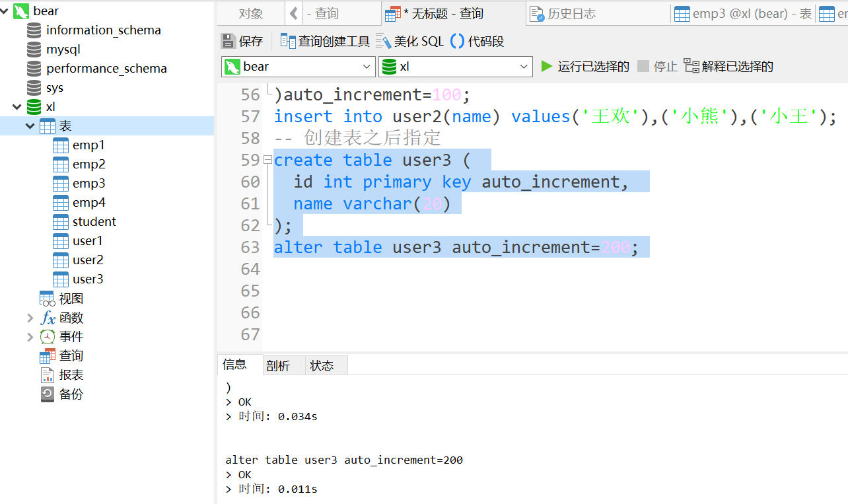
Task: Click the comment '-- 创建表之后指定'
Action: click(x=357, y=138)
